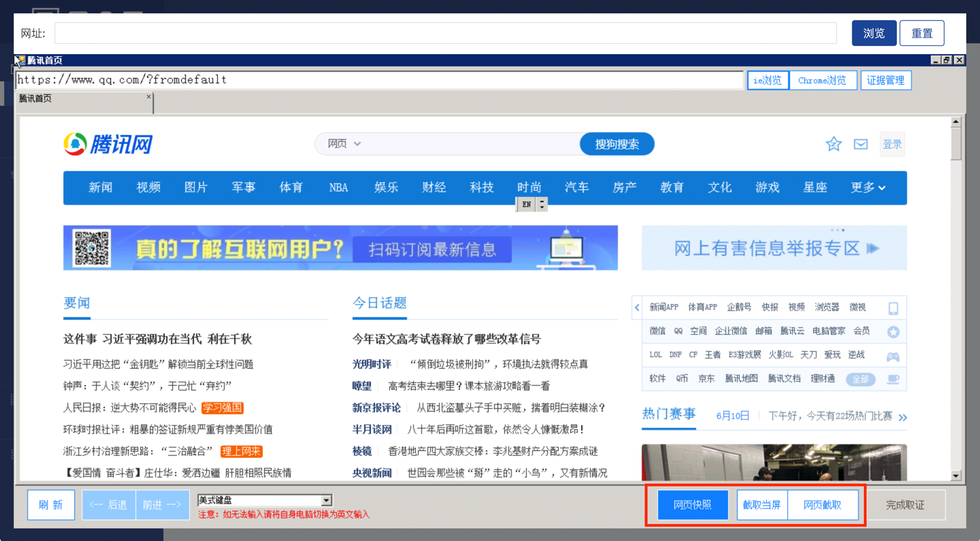Screen dimensions: 980x541
Task: Click the Chrome浏览 button
Action: pyautogui.click(x=822, y=80)
